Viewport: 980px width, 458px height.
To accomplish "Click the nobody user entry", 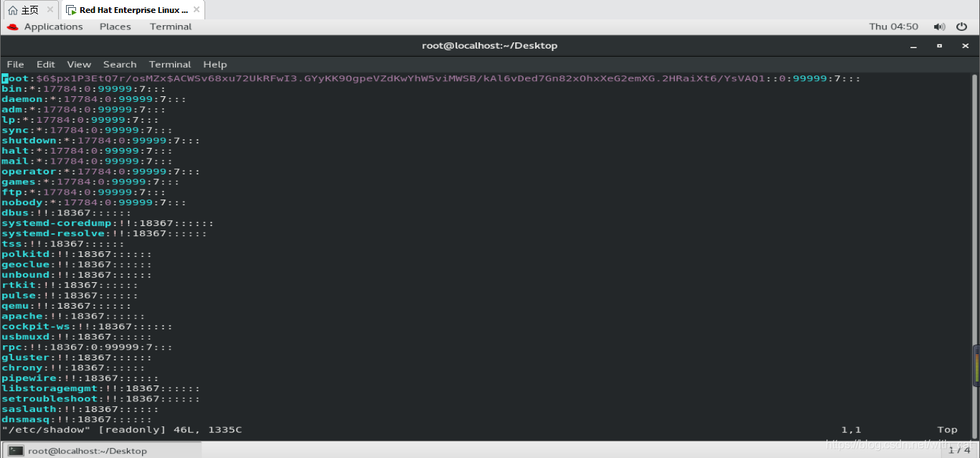I will (x=94, y=202).
